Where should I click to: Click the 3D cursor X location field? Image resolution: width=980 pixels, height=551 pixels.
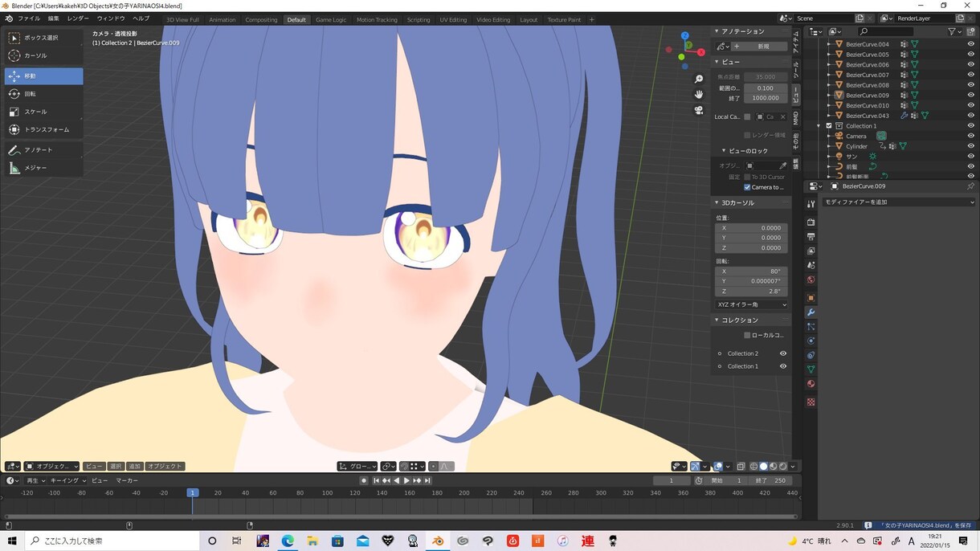(751, 228)
